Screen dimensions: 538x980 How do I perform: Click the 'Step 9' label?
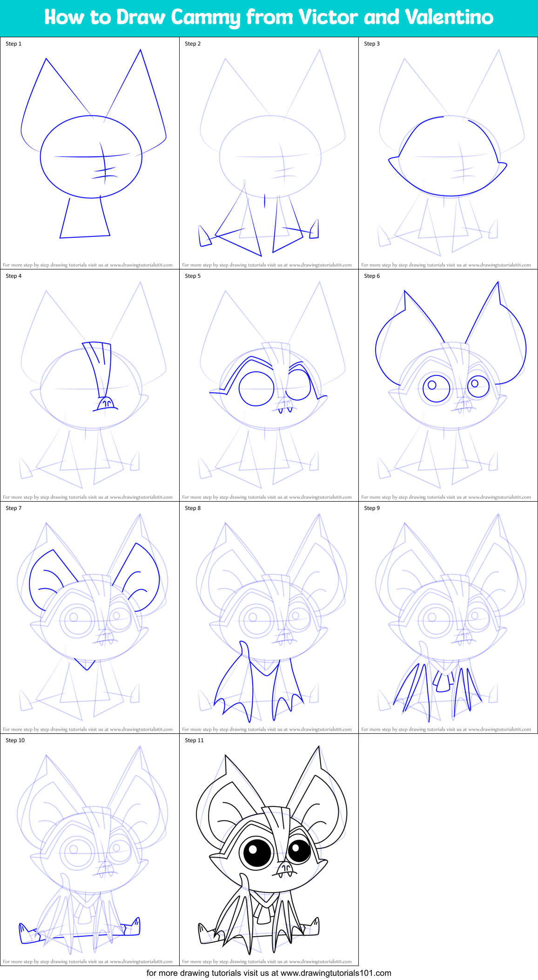372,508
